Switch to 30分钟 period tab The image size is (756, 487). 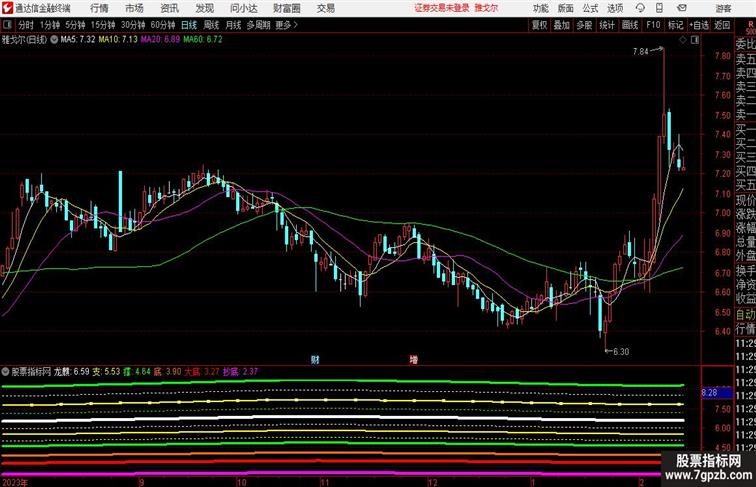pyautogui.click(x=133, y=25)
